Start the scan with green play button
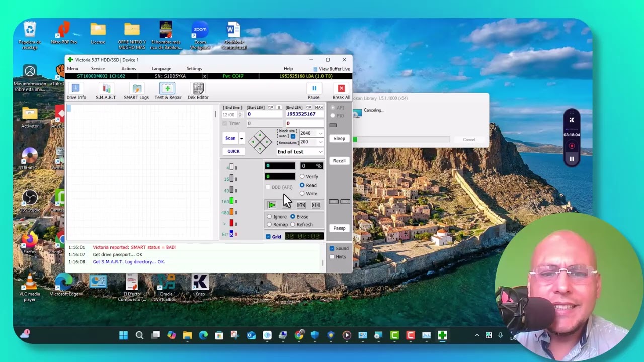644x362 pixels. [x=271, y=205]
